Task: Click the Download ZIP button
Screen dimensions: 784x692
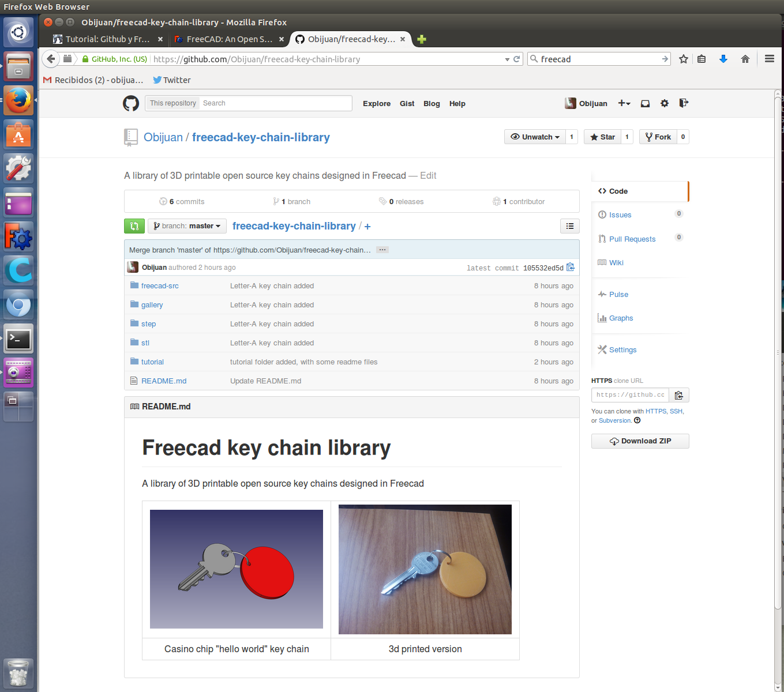Action: click(640, 441)
